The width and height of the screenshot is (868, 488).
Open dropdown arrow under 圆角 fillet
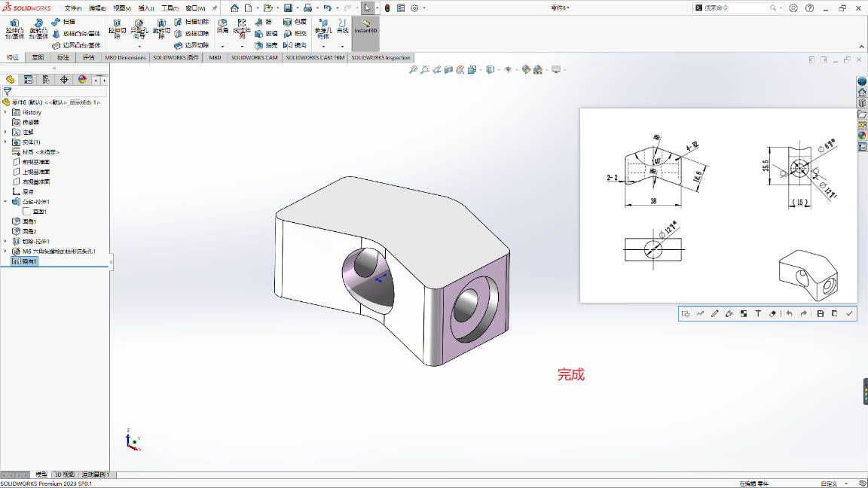(x=222, y=47)
